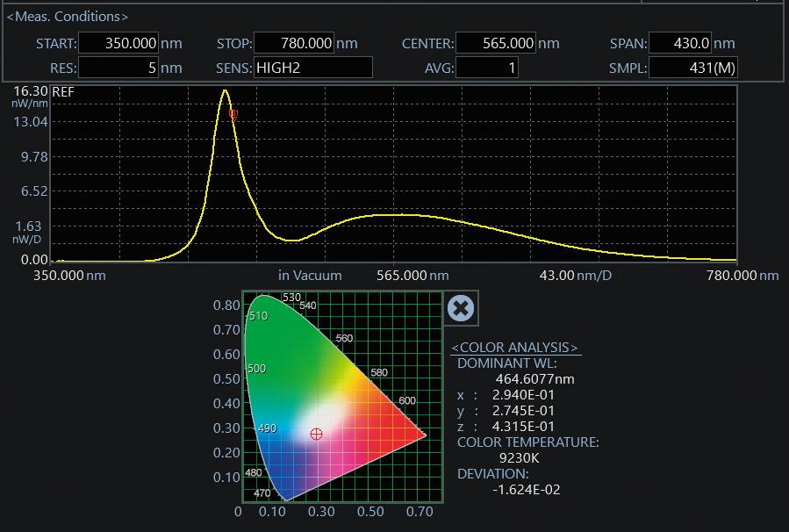This screenshot has width=789, height=532.
Task: Click the DEVIATION: label
Action: pyautogui.click(x=493, y=474)
